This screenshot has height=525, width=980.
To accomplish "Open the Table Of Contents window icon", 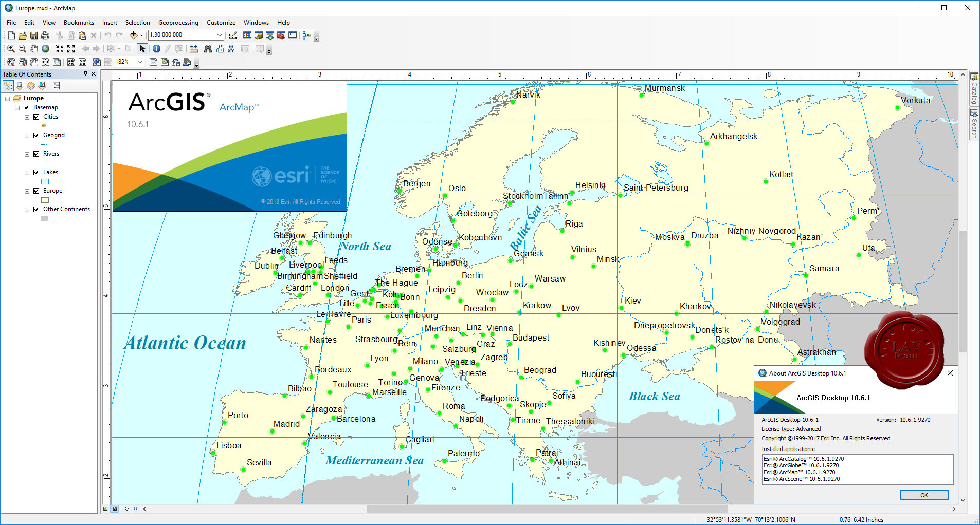I will click(x=247, y=35).
